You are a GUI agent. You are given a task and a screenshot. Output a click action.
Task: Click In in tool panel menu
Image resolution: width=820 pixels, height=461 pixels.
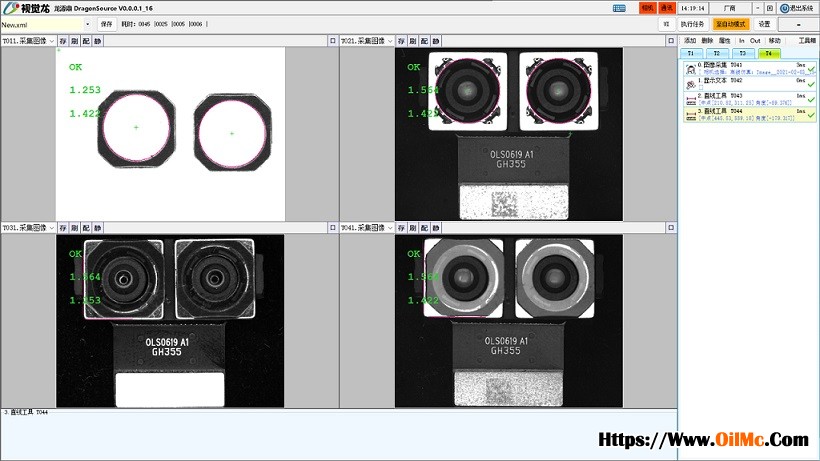[x=742, y=41]
